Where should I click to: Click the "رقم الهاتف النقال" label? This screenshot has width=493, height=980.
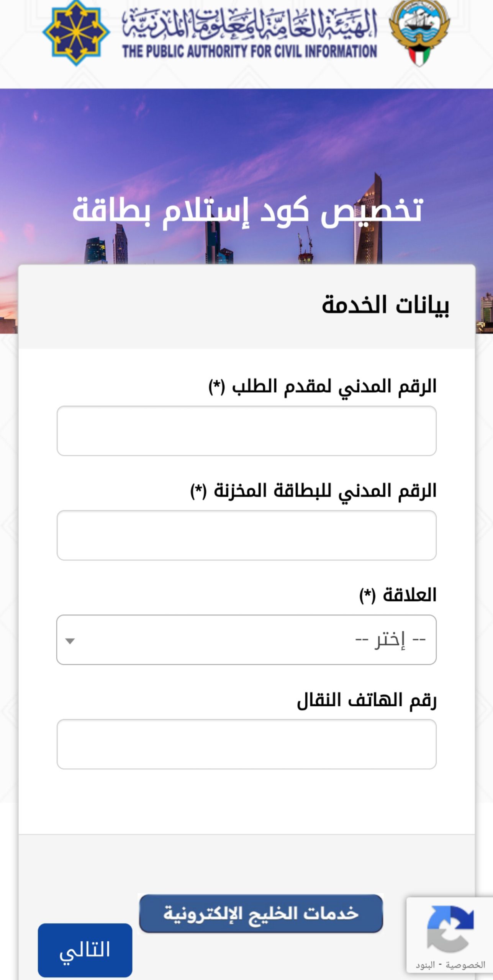pyautogui.click(x=367, y=701)
